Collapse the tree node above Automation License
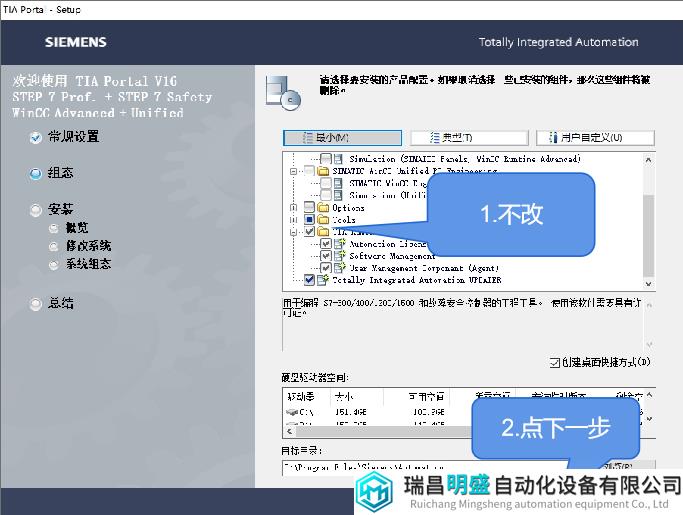 click(294, 232)
